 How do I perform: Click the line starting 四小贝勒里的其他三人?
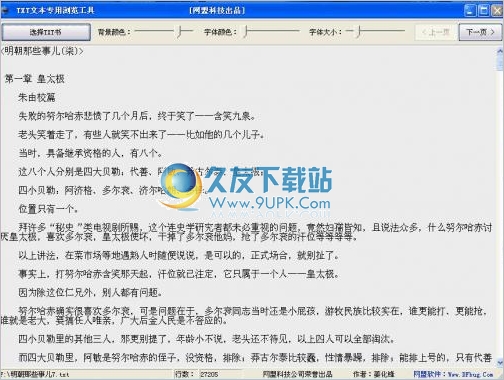[x=207, y=339]
